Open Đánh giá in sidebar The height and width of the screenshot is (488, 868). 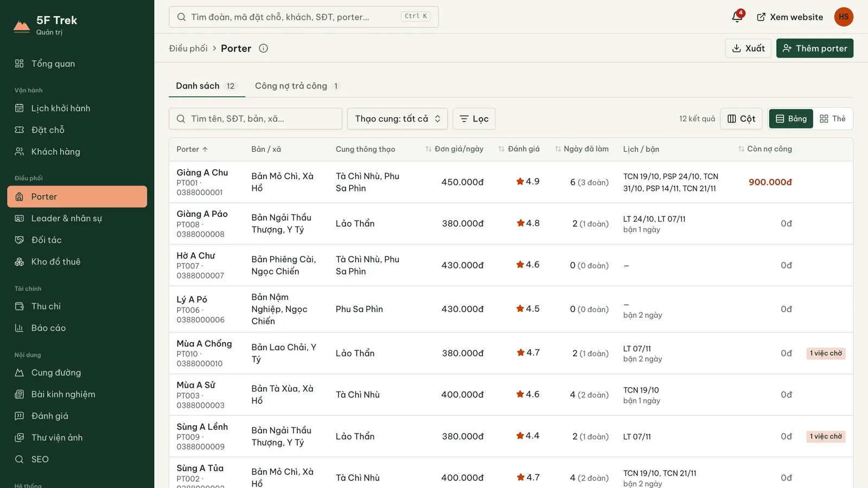[77, 416]
